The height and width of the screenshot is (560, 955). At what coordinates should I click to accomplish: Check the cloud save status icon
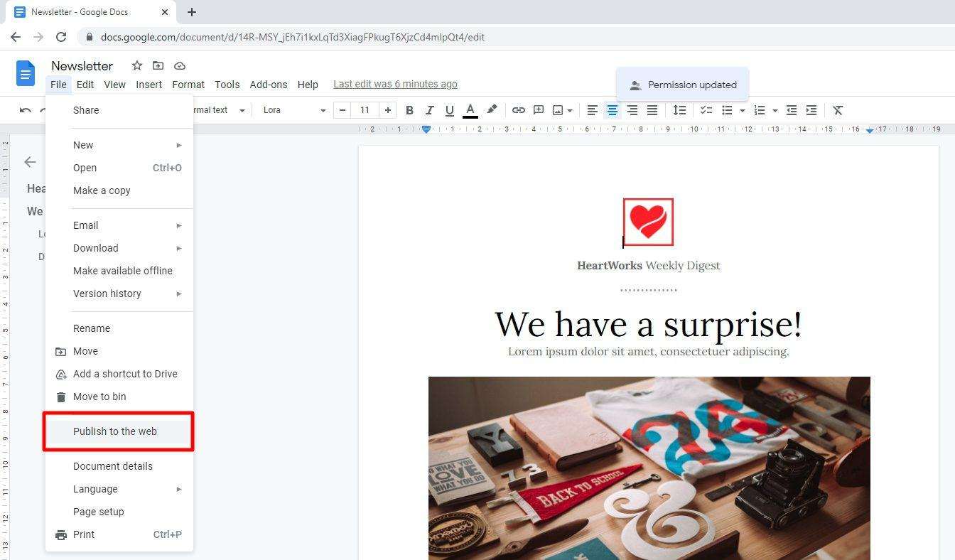coord(180,65)
